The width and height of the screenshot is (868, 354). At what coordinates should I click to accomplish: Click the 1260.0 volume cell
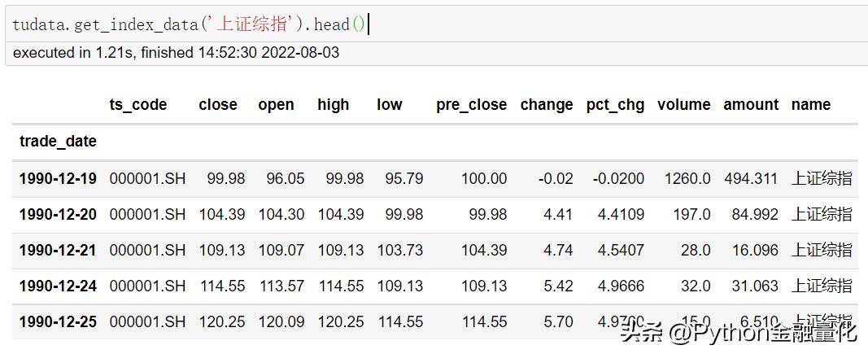(687, 178)
